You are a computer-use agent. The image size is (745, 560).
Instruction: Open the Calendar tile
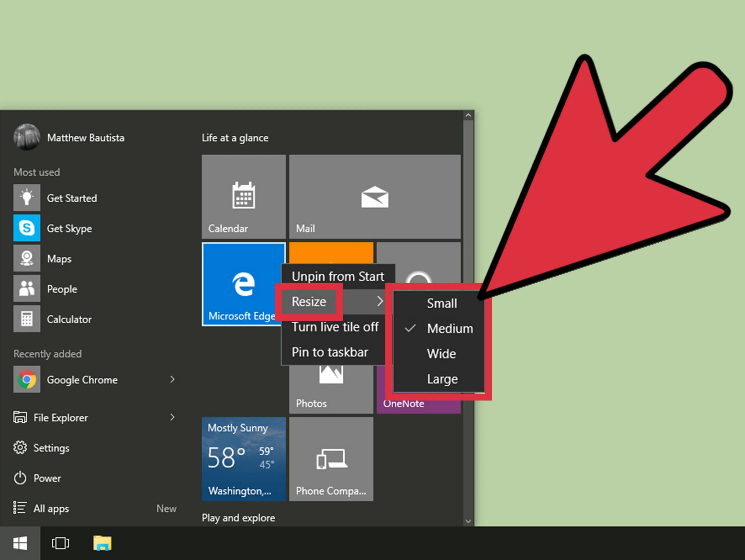click(243, 197)
